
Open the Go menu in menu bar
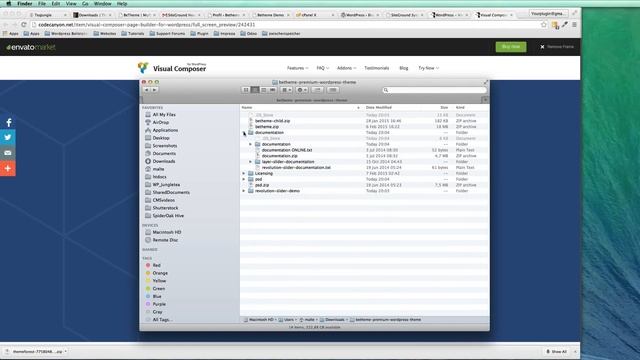pos(85,4)
